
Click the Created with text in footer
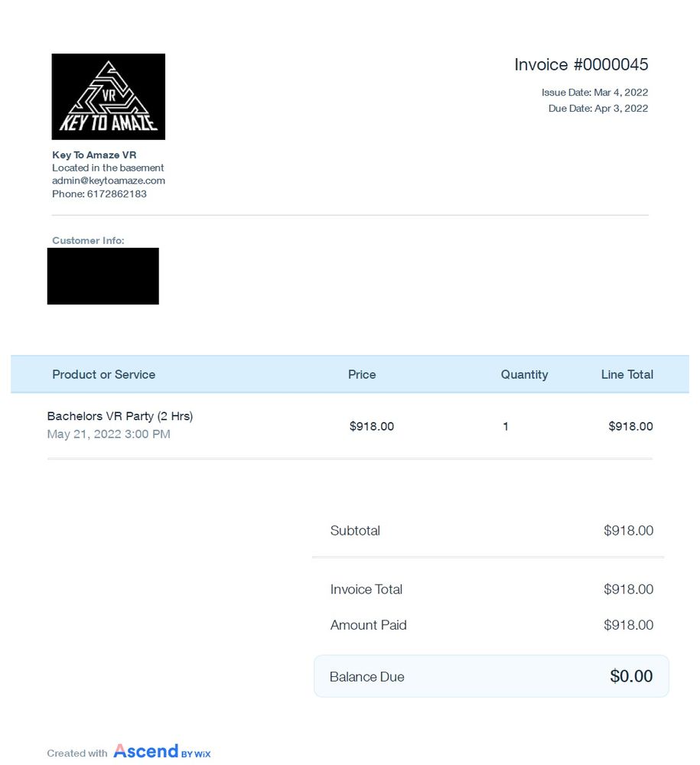tap(77, 754)
